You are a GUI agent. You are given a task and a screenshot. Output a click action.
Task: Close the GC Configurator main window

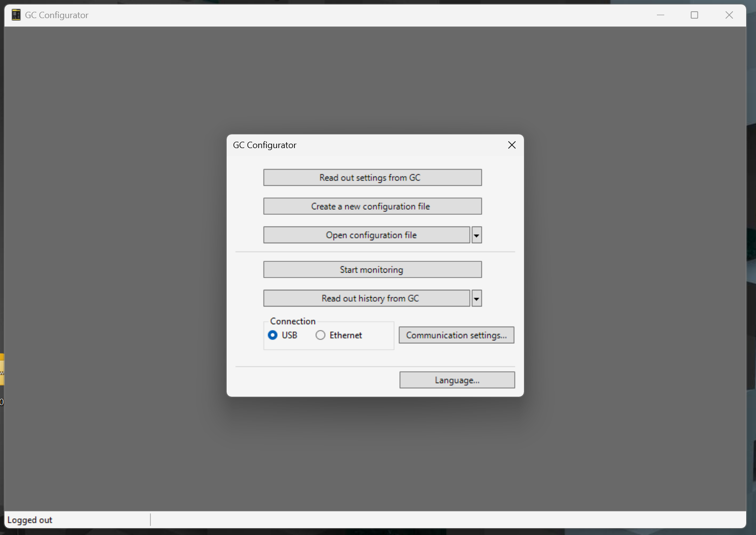(729, 15)
